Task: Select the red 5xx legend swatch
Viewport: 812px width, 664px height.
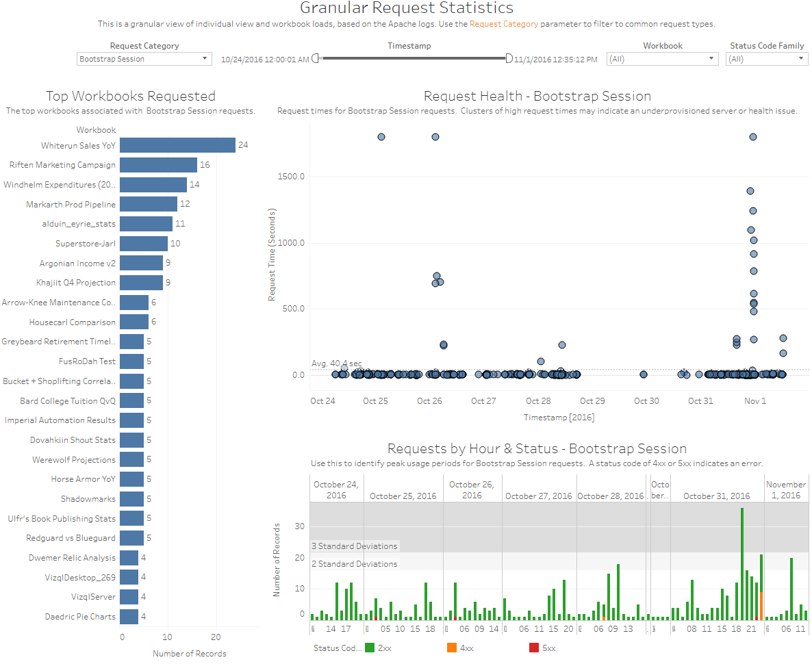Action: point(534,648)
